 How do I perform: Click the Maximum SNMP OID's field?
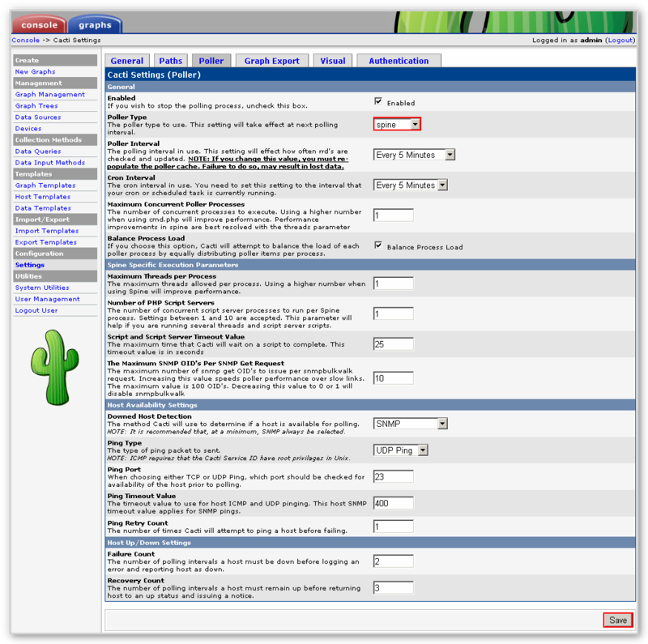(394, 378)
